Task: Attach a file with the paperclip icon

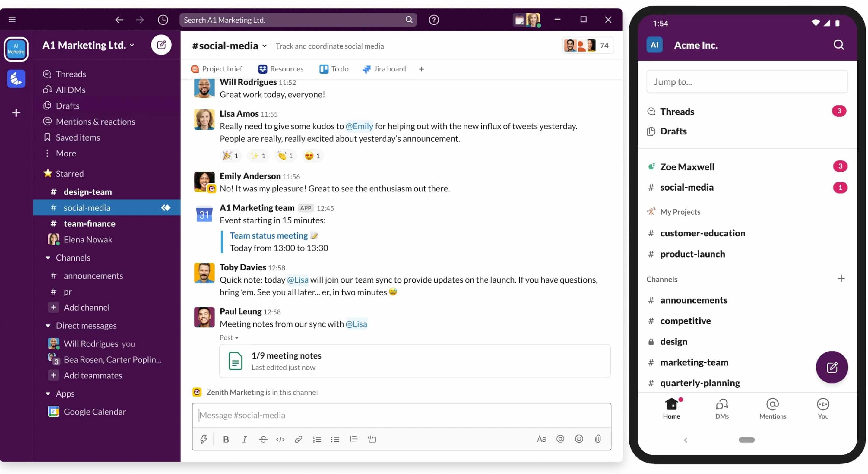Action: pyautogui.click(x=598, y=439)
